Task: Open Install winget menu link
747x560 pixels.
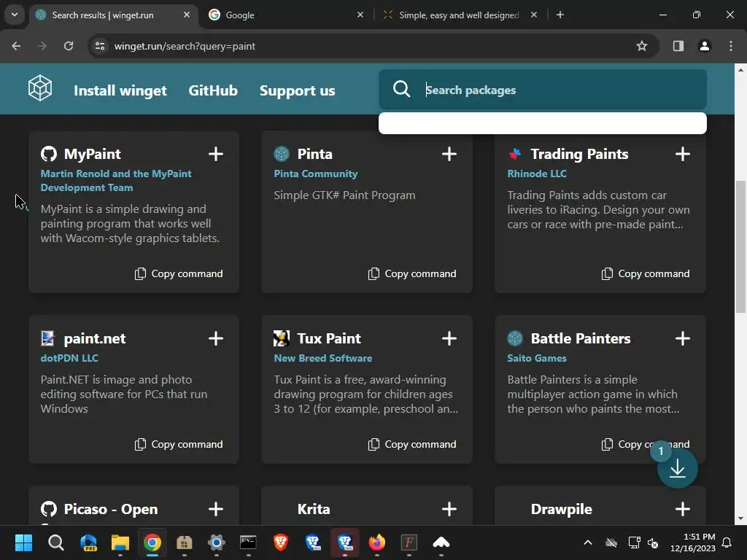Action: tap(120, 90)
